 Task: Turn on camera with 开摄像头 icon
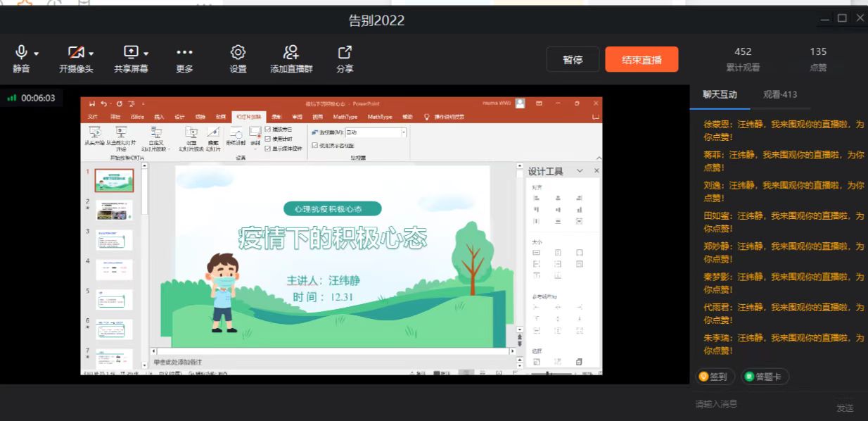click(x=75, y=53)
